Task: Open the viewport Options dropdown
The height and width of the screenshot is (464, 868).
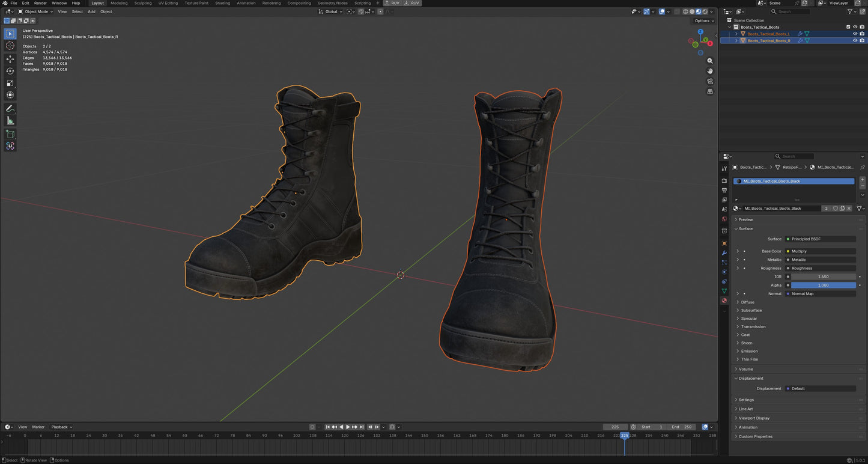Action: [x=704, y=21]
